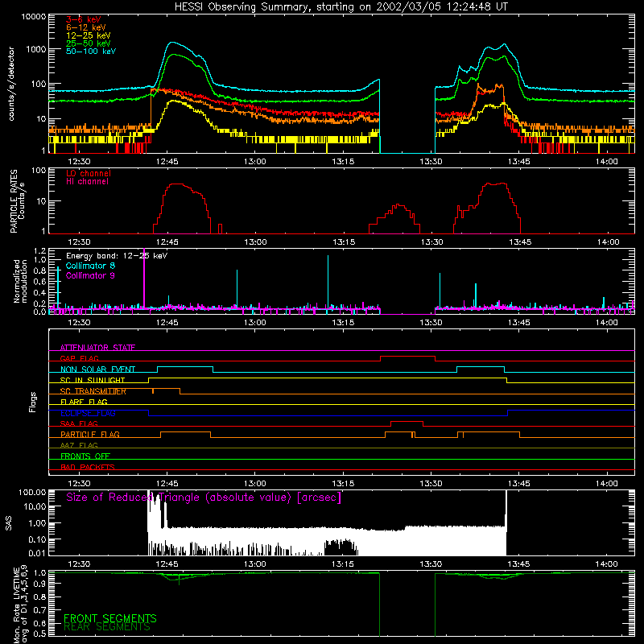Screen dimensions: 644x644
Task: Click the 'PARTICLE RATES Counts/s' axis label
Action: 17,200
